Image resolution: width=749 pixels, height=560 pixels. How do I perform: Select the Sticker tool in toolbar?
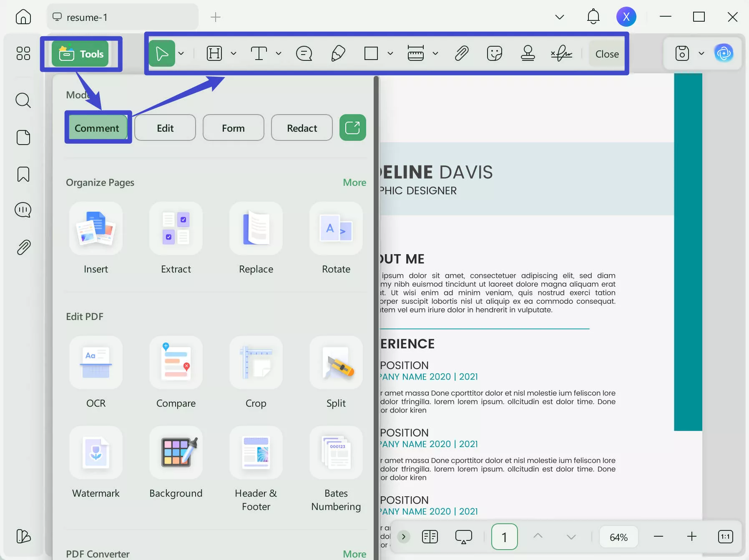(x=495, y=53)
